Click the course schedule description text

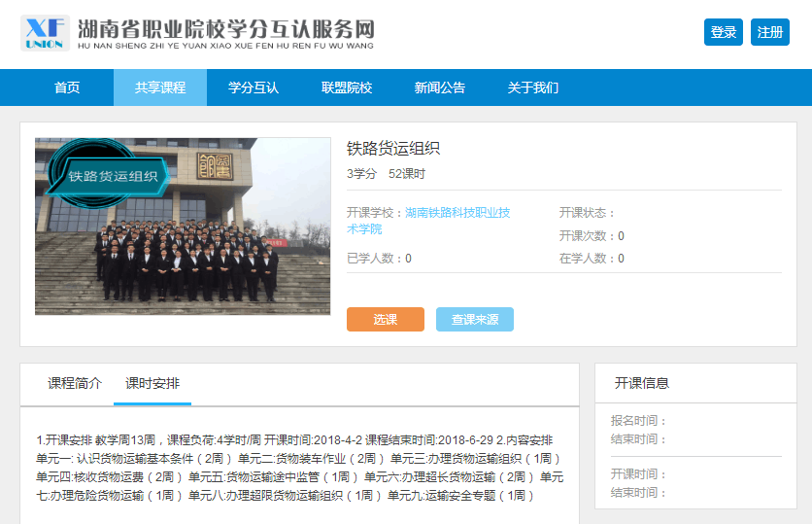coord(299,468)
